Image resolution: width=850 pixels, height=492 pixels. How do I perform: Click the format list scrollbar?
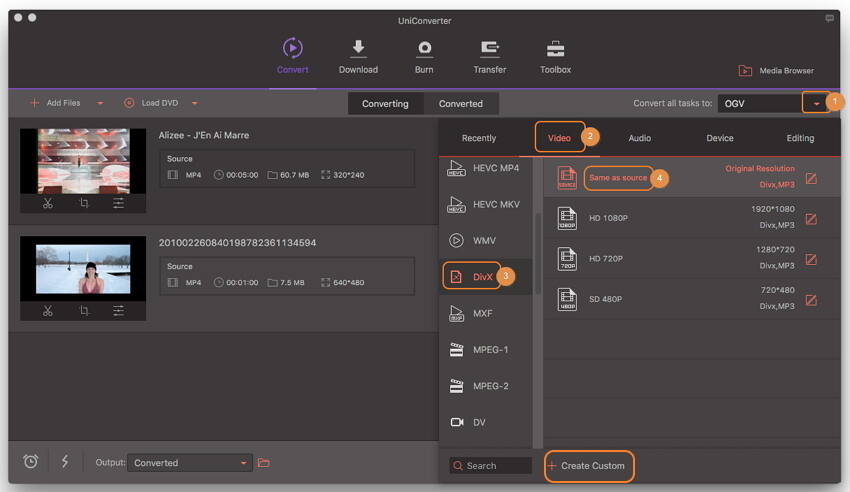tap(538, 255)
